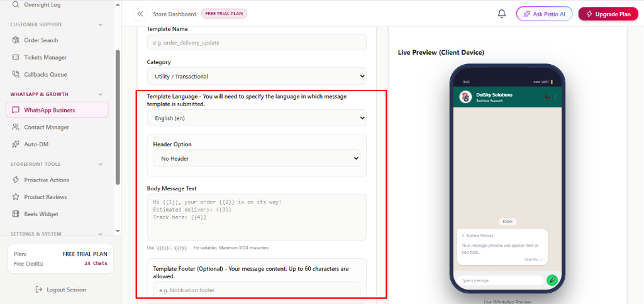
Task: Click the green microphone button in preview
Action: [x=552, y=280]
